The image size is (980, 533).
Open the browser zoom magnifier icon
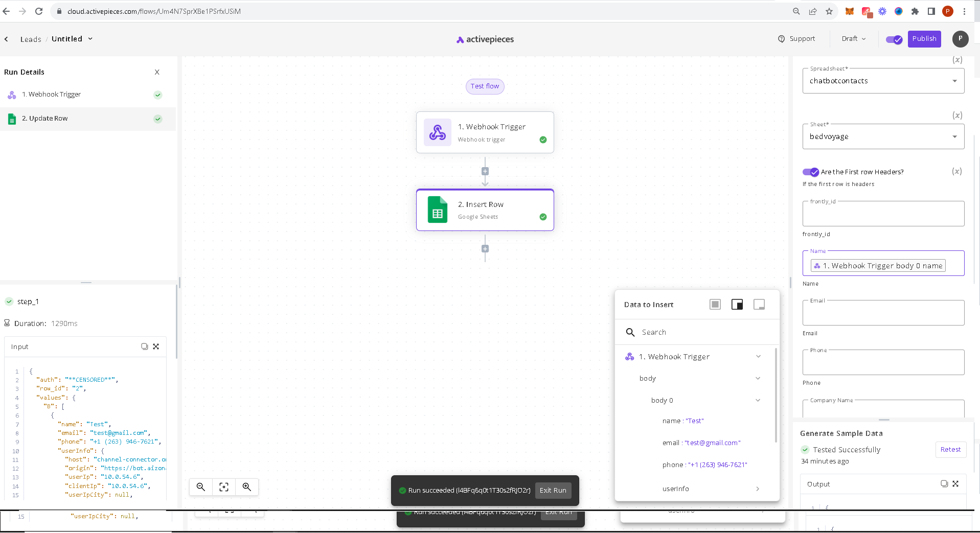tap(796, 11)
